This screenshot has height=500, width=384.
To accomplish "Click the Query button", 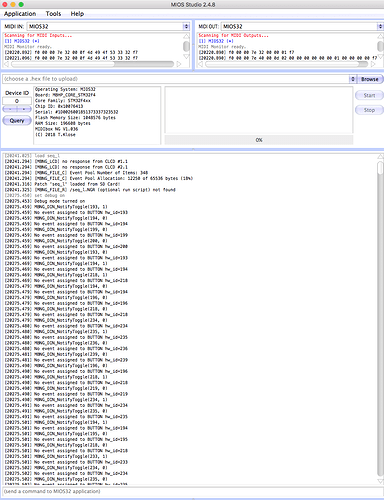I will point(17,121).
